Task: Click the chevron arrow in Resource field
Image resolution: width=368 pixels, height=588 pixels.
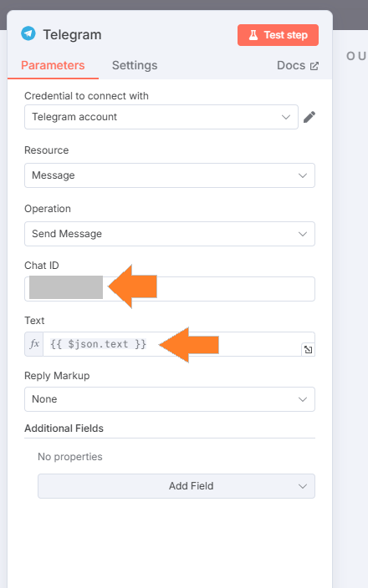Action: click(303, 175)
